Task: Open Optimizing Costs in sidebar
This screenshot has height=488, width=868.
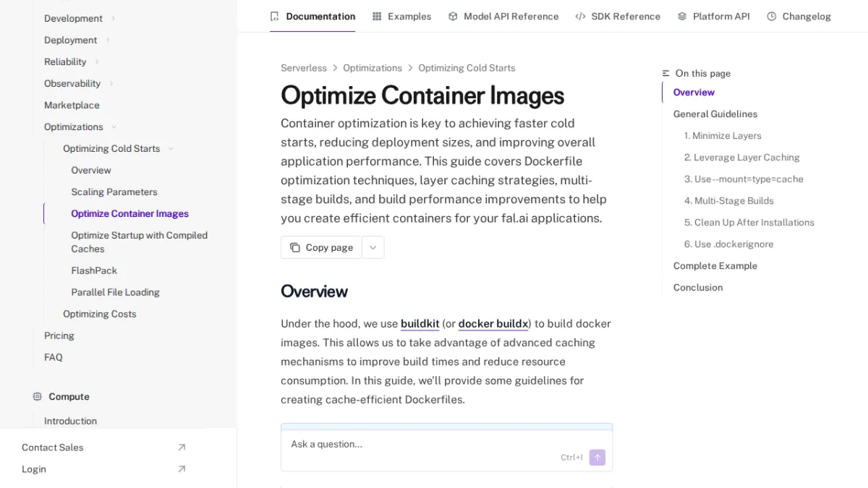Action: click(x=100, y=314)
